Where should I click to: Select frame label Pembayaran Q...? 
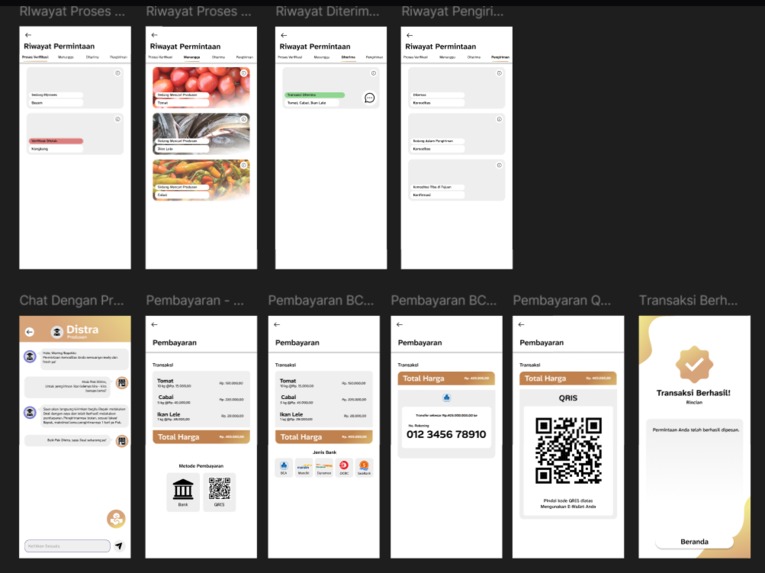click(562, 300)
